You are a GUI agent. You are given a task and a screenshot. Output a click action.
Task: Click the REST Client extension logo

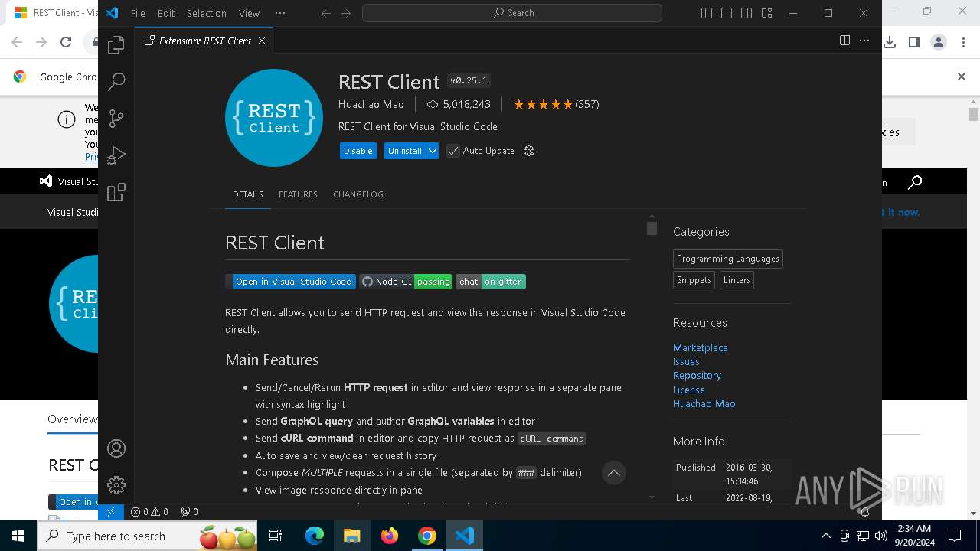274,118
